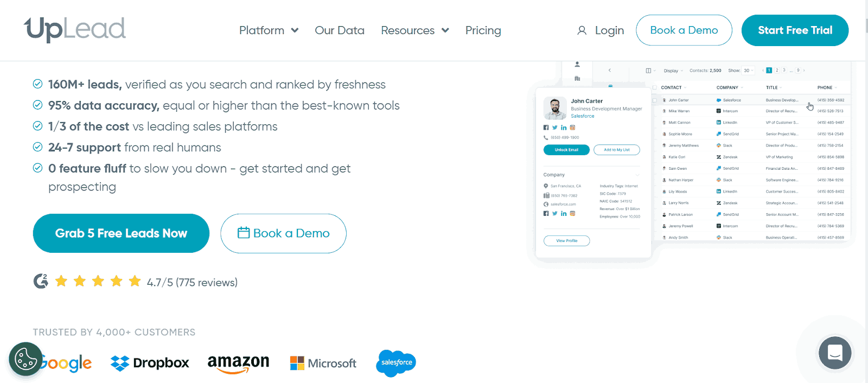Screen dimensions: 868x383
Task: Click the Login user icon
Action: [582, 30]
